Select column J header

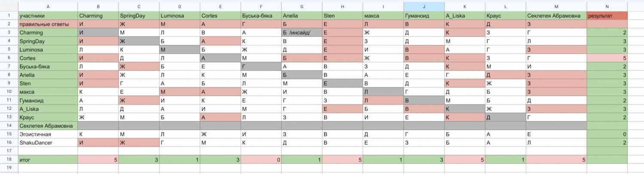tap(424, 6)
